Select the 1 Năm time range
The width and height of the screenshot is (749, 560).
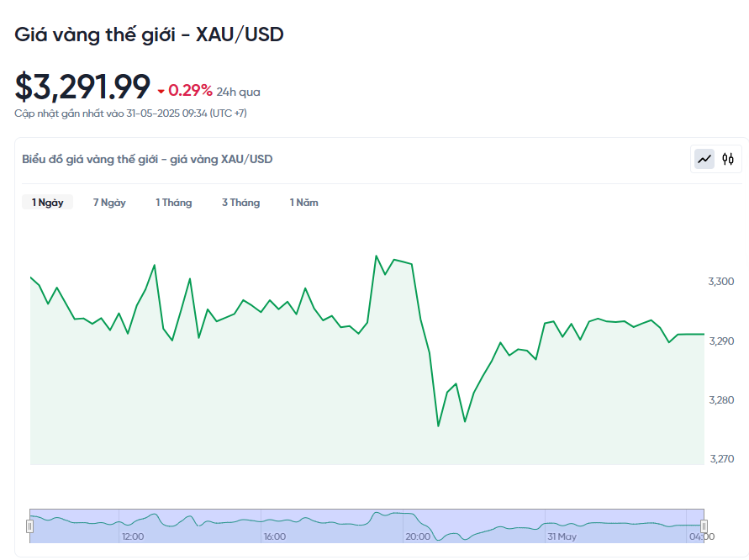pos(303,202)
